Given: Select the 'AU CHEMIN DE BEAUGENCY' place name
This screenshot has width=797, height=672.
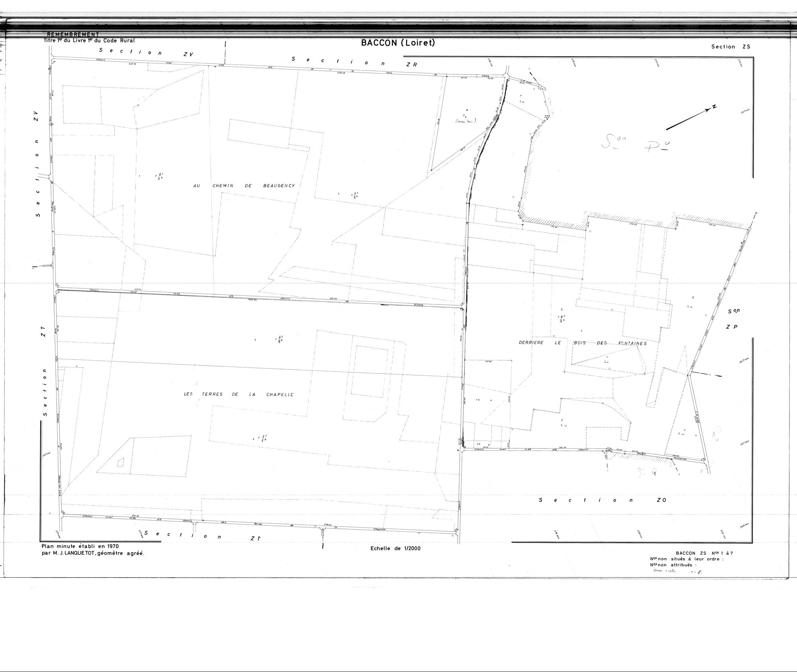Looking at the screenshot, I should 244,186.
